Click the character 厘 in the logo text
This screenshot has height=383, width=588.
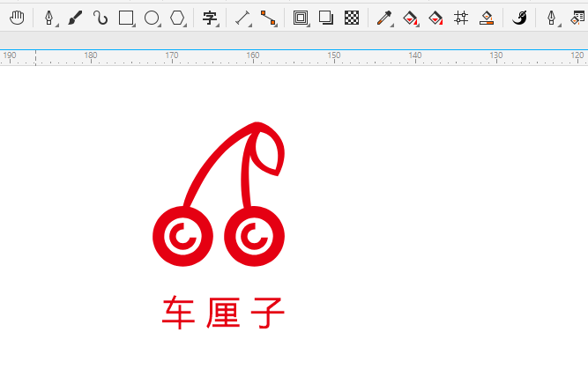(223, 313)
